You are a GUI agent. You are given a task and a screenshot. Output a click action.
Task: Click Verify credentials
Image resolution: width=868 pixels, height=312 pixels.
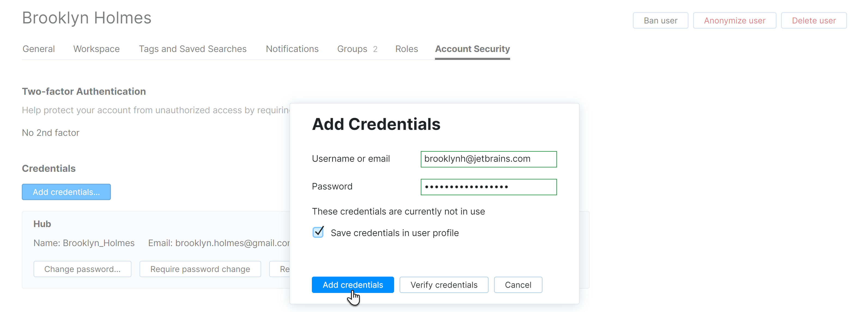[x=443, y=285]
